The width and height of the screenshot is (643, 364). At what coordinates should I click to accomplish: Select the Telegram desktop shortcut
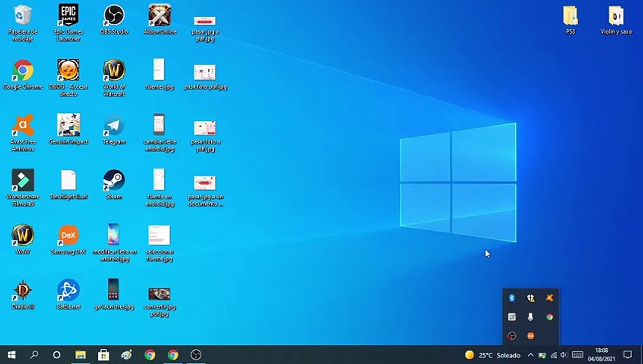114,129
